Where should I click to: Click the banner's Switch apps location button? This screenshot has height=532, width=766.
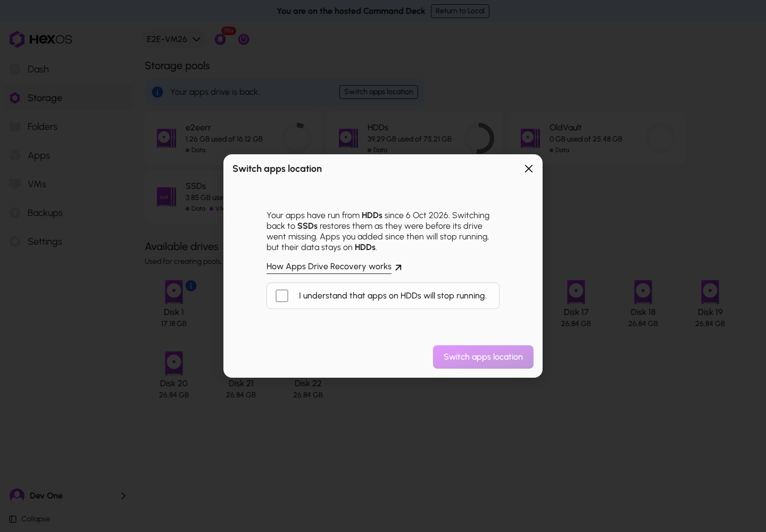(x=379, y=92)
